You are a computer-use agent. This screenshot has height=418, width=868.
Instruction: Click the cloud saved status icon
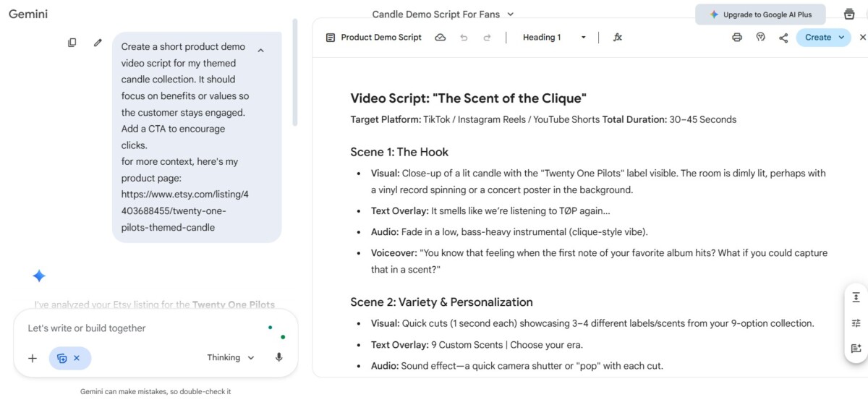[440, 38]
